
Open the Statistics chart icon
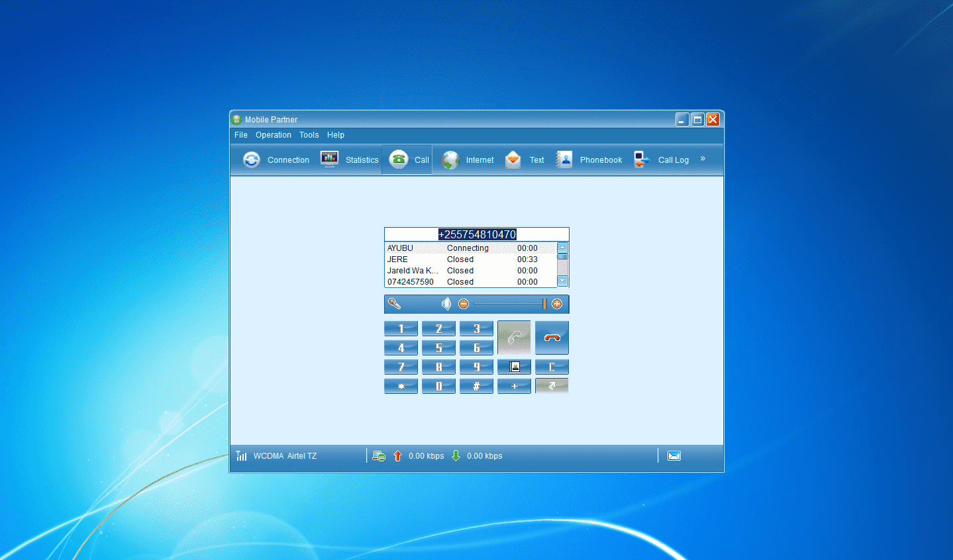point(329,160)
